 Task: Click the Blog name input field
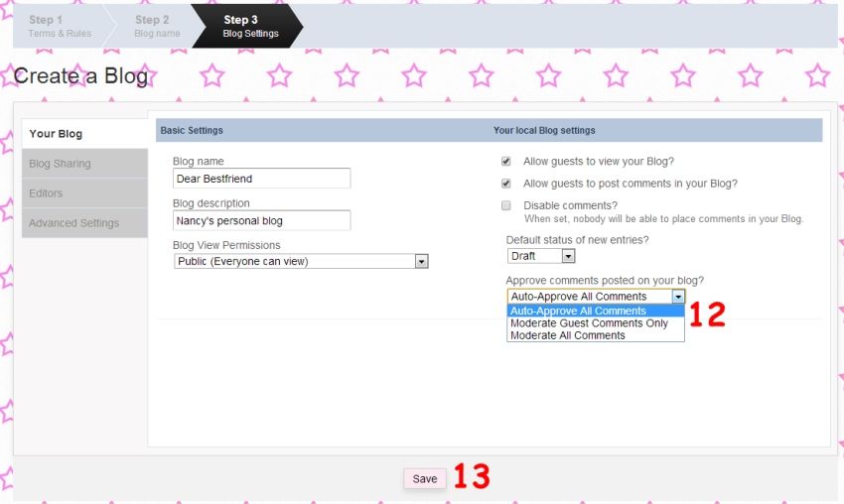[x=261, y=179]
